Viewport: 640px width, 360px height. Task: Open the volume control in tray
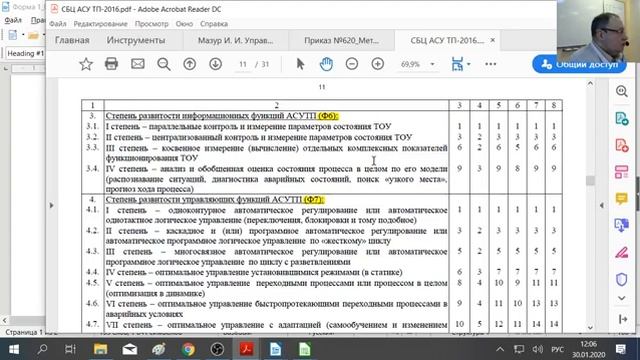[538, 349]
